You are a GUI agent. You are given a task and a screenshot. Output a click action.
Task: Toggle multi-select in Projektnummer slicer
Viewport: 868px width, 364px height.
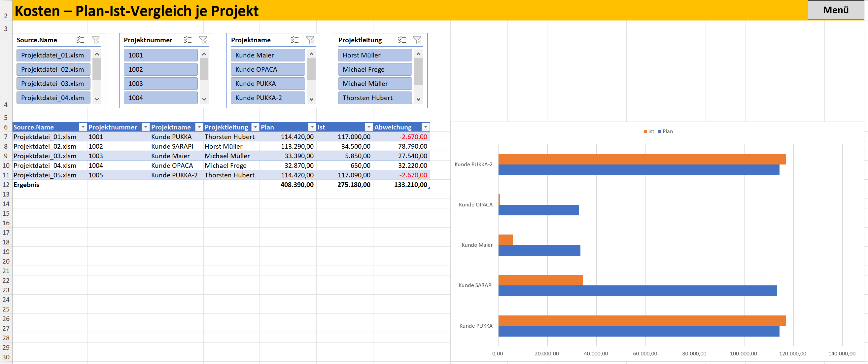pos(188,40)
